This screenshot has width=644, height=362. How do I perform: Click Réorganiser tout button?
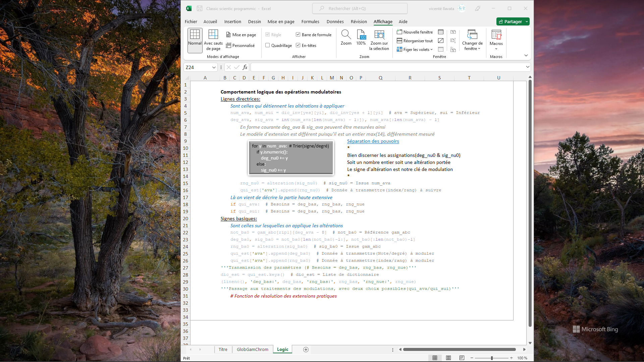click(x=415, y=41)
